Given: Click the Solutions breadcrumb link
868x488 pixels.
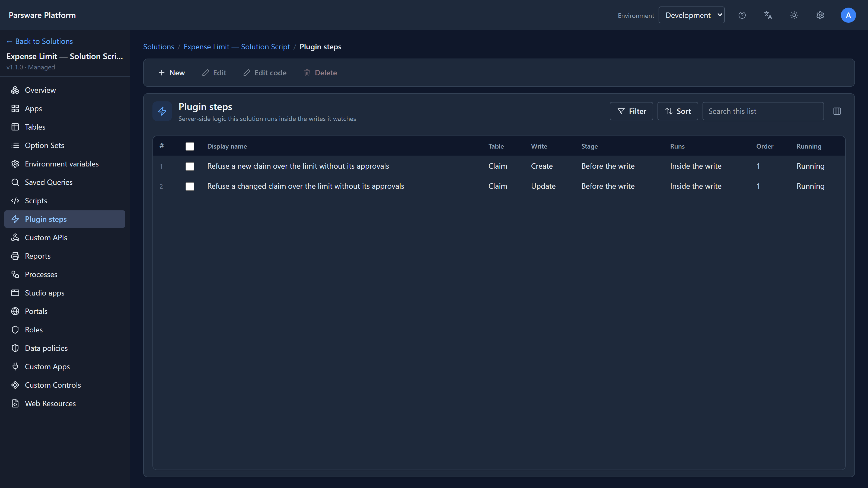Looking at the screenshot, I should pyautogui.click(x=159, y=47).
